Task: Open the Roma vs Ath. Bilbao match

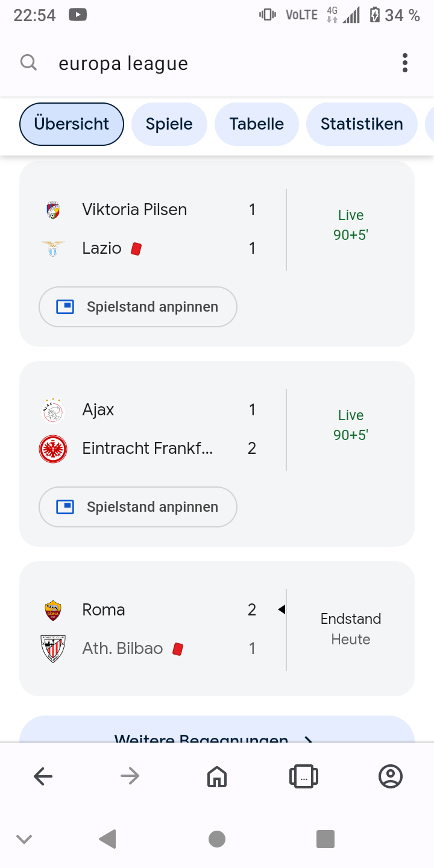Action: click(216, 629)
